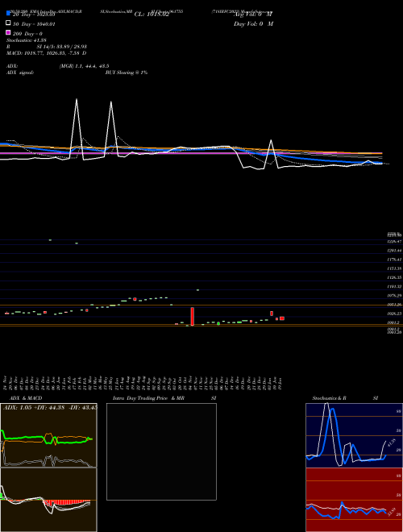This screenshot has height=532, width=403.
Task: Click the 1101.32 price axis label
Action: (394, 287)
